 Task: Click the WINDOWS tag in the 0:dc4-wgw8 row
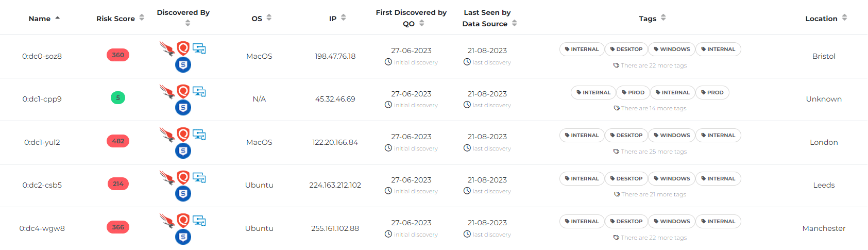click(672, 222)
